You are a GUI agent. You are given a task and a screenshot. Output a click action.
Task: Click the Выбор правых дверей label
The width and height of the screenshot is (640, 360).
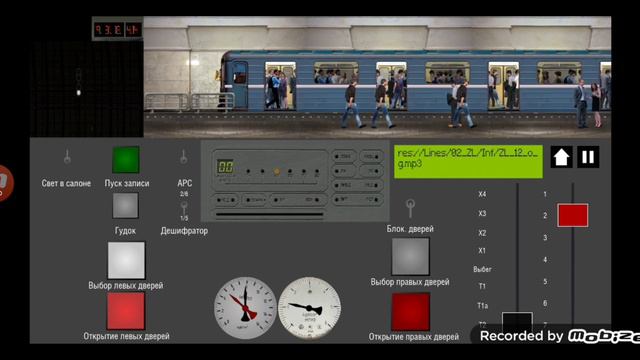410,282
